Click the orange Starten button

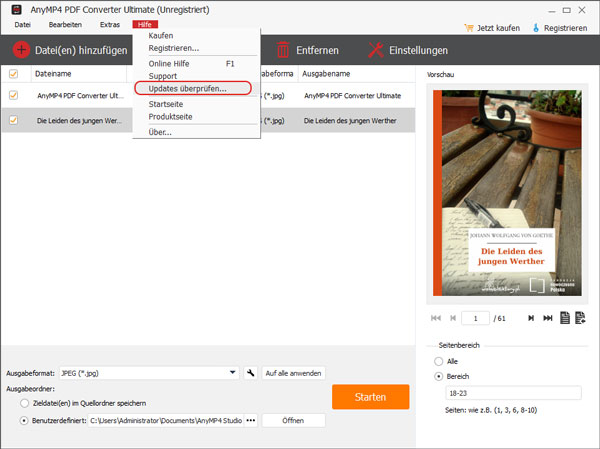tap(370, 397)
